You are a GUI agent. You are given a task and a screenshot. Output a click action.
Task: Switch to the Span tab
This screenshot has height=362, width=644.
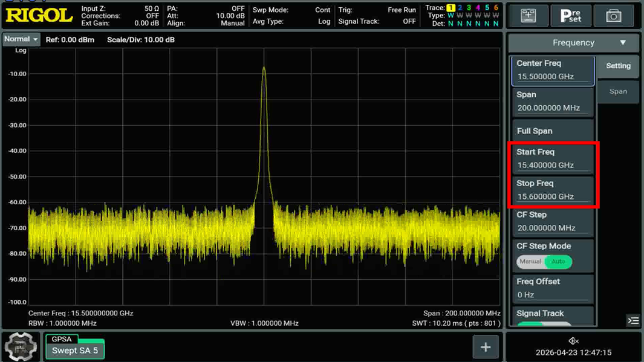coord(618,91)
